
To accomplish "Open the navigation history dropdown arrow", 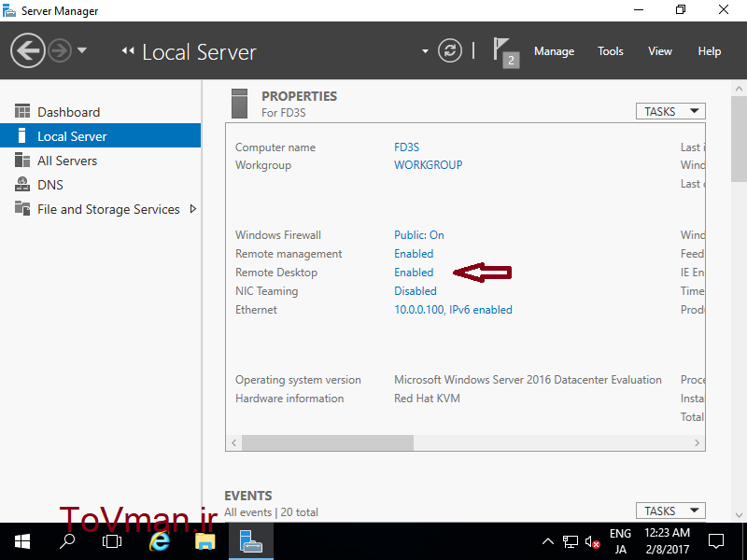I will [82, 50].
